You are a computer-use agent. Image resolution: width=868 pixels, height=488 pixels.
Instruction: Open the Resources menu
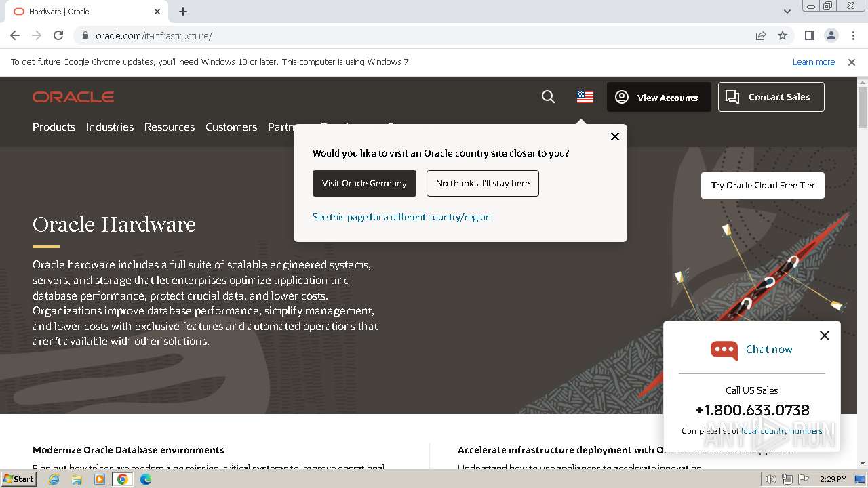[x=170, y=127]
